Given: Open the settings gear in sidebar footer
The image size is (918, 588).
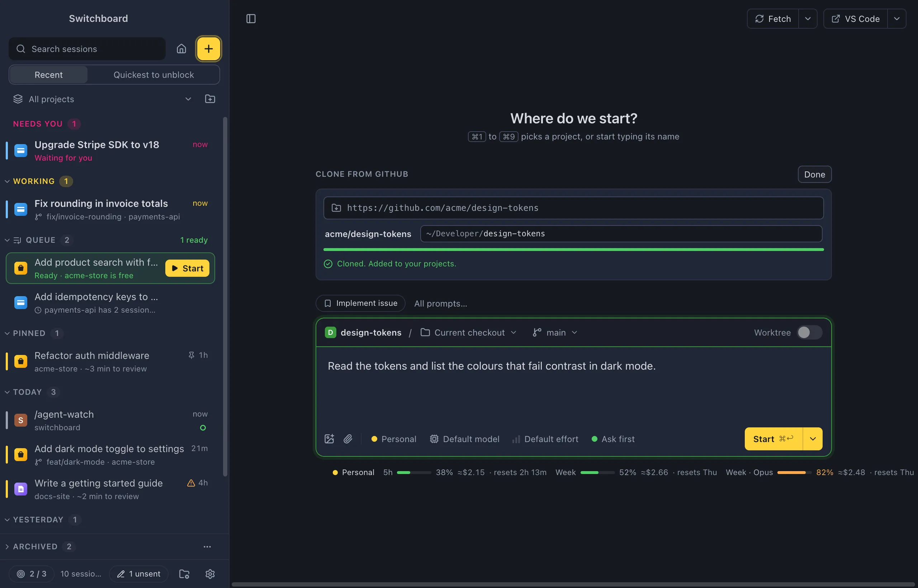Looking at the screenshot, I should coord(210,574).
